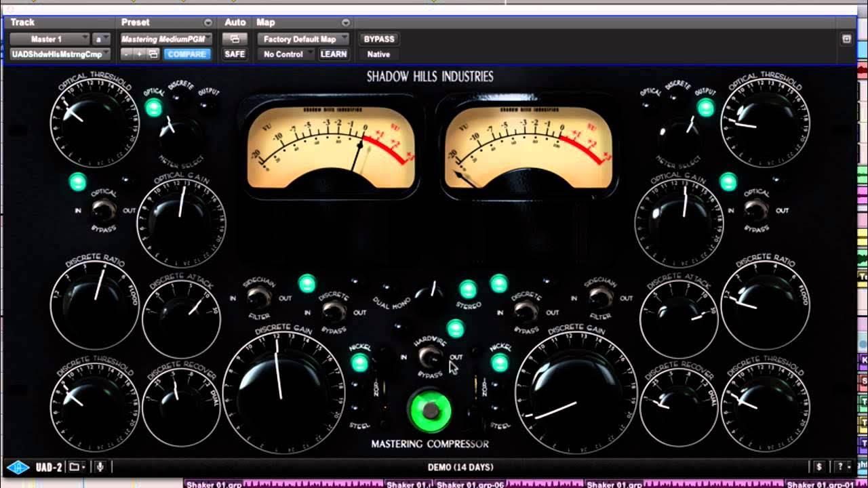Open the plug-in automation enable window icon
Screen dimensions: 868x488
coord(235,39)
